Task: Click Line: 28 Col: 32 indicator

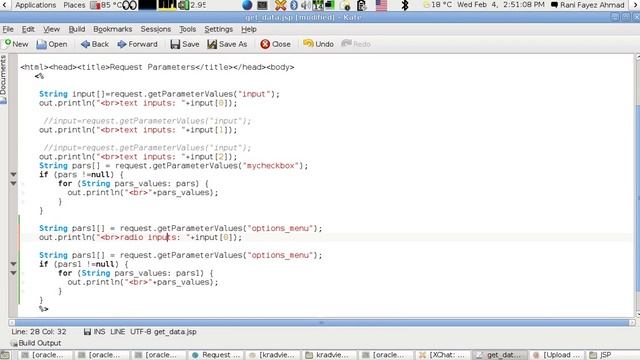Action: tap(39, 332)
